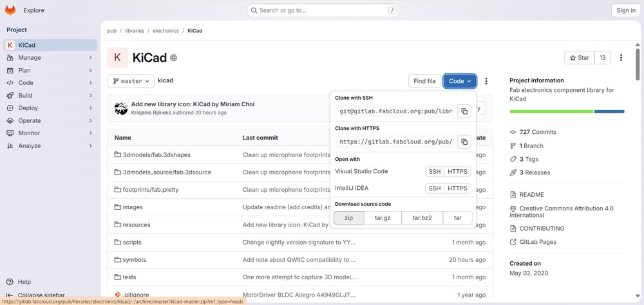644x305 pixels.
Task: Focus the Search or go to field
Action: coord(323,10)
